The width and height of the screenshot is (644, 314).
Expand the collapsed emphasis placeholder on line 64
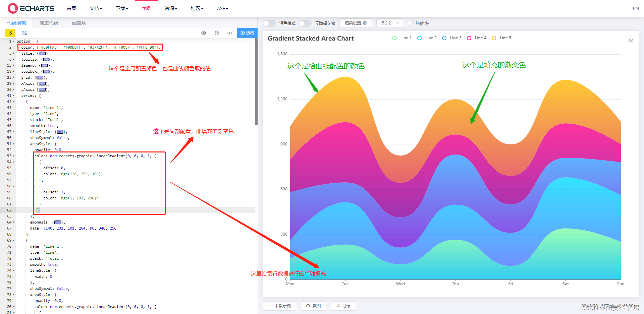tap(58, 222)
